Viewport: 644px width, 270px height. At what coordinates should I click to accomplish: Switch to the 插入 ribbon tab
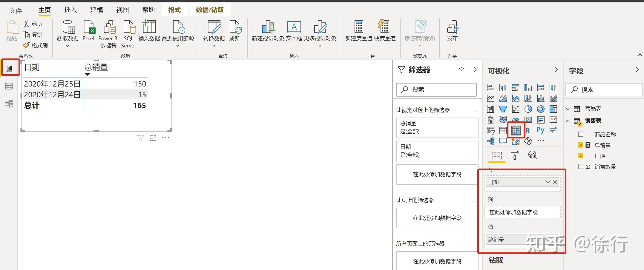pos(70,10)
